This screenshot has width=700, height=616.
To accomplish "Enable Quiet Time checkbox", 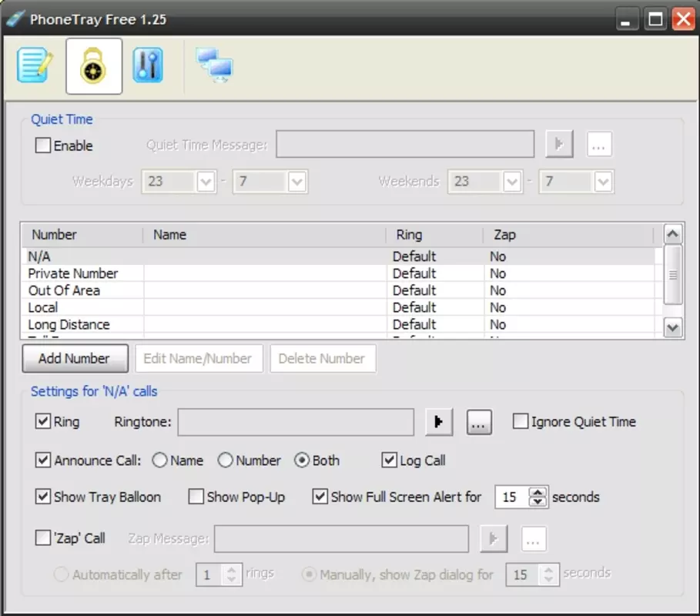I will (43, 145).
